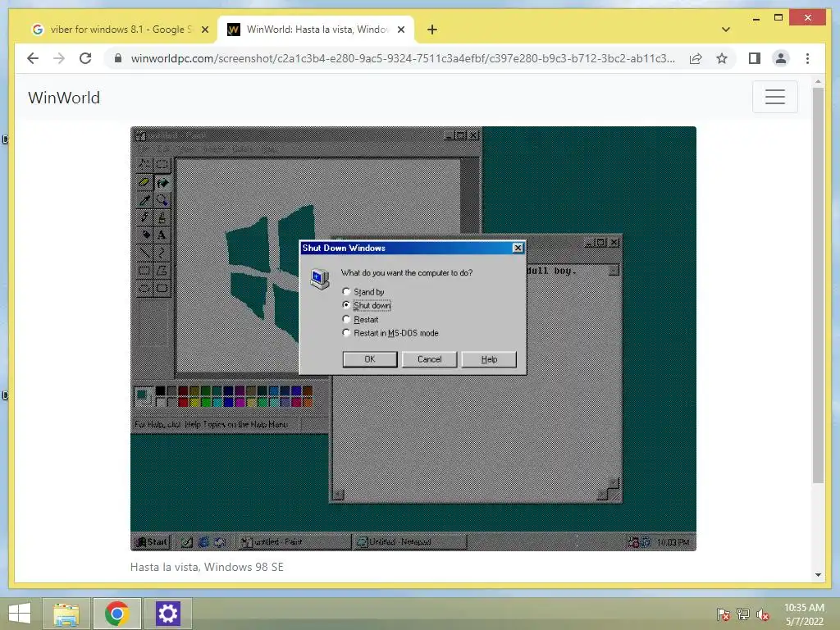Share this page using the share icon
This screenshot has height=630, width=840.
tap(696, 58)
